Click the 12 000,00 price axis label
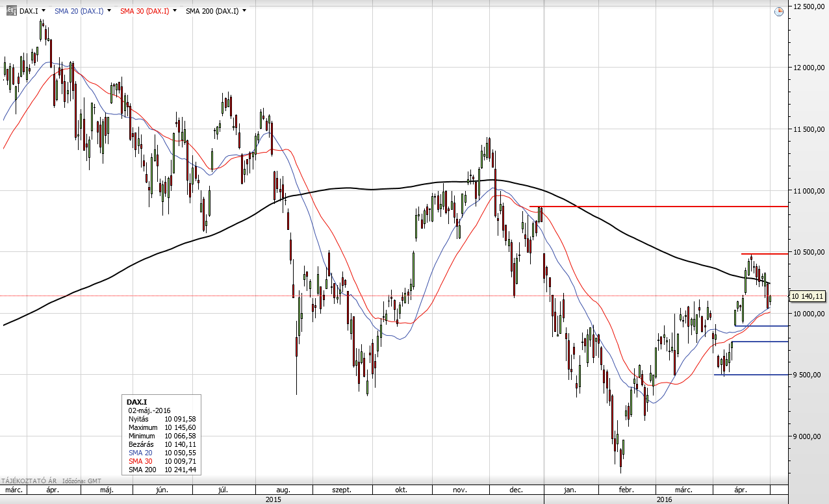The height and width of the screenshot is (504, 829). click(808, 68)
